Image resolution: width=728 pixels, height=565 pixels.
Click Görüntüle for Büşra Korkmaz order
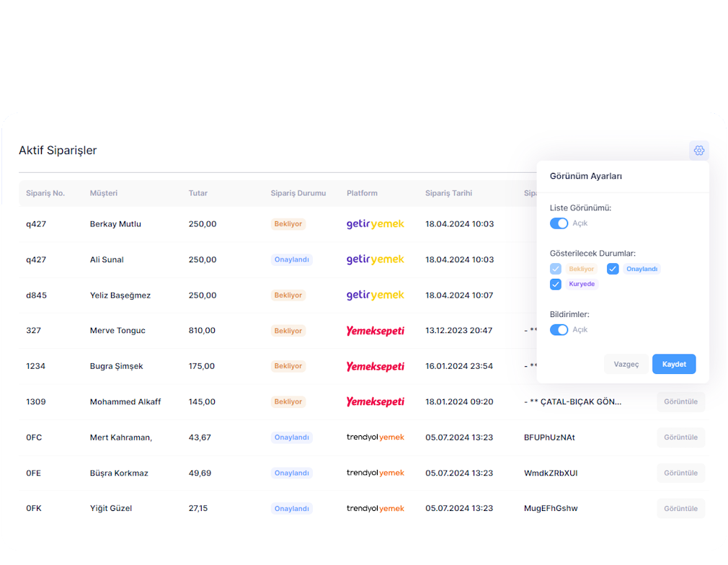680,473
